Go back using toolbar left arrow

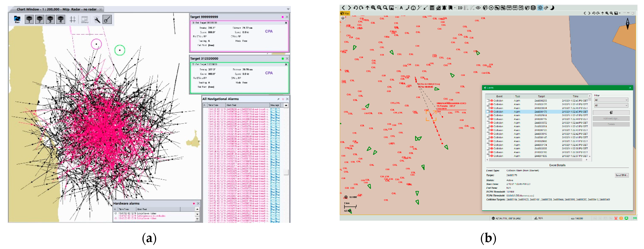[x=344, y=8]
